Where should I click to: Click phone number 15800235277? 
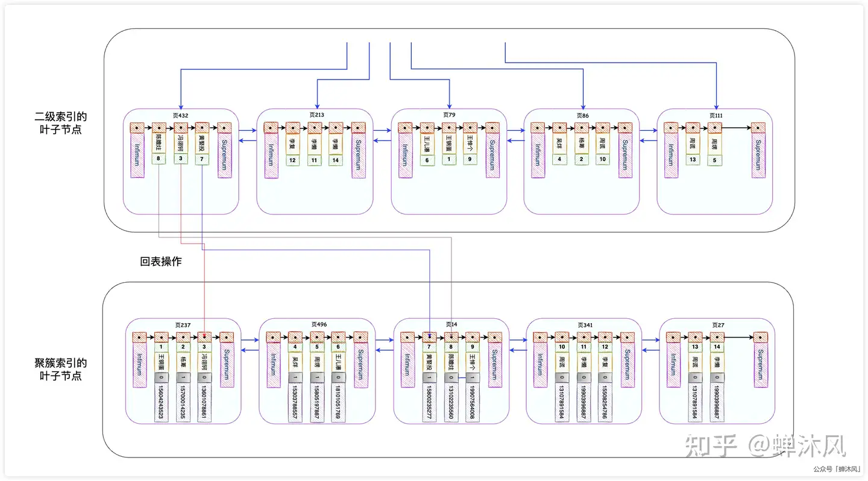[x=429, y=402]
